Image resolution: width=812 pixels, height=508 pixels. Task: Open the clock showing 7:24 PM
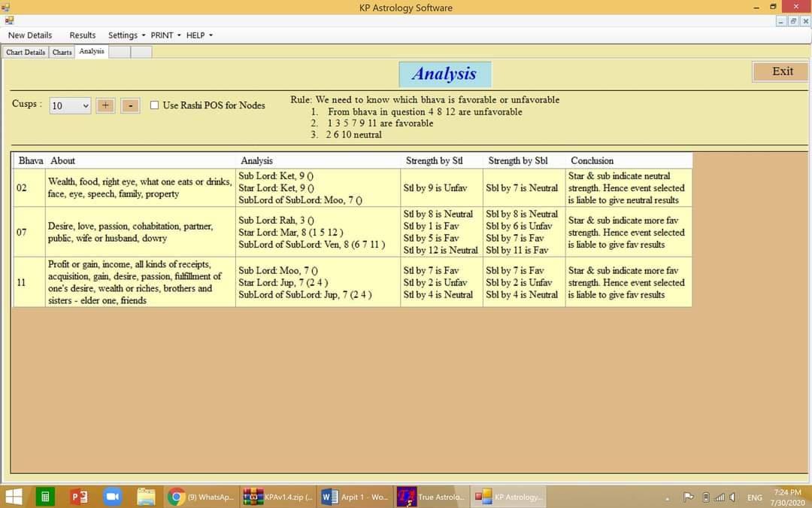point(787,497)
